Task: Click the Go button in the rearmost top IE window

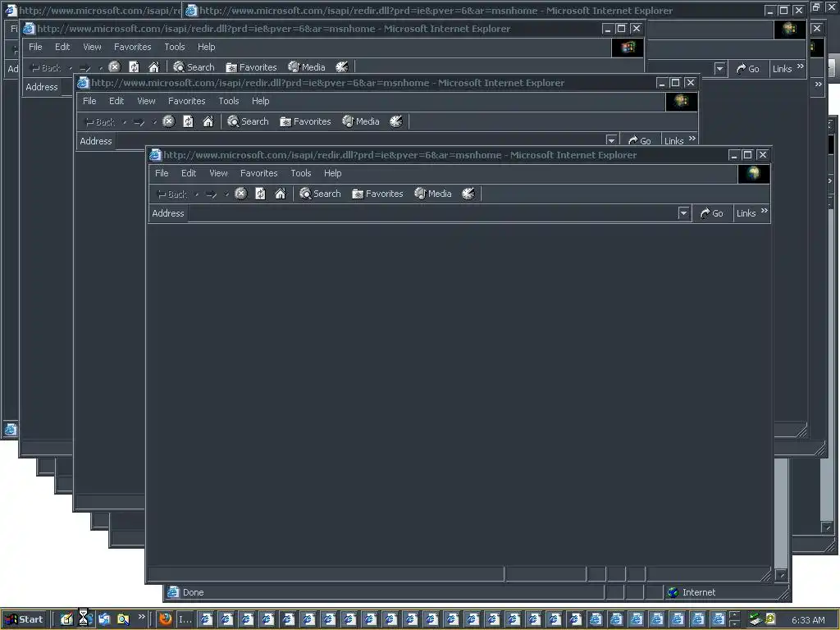Action: pos(748,69)
